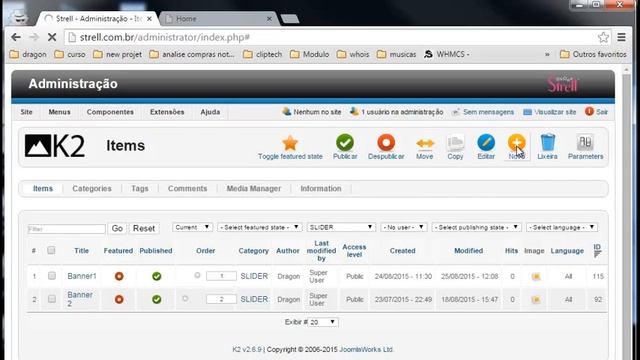Show hidden bookmarks with the chevron
Viewport: 640px width, 360px height.
[x=547, y=54]
